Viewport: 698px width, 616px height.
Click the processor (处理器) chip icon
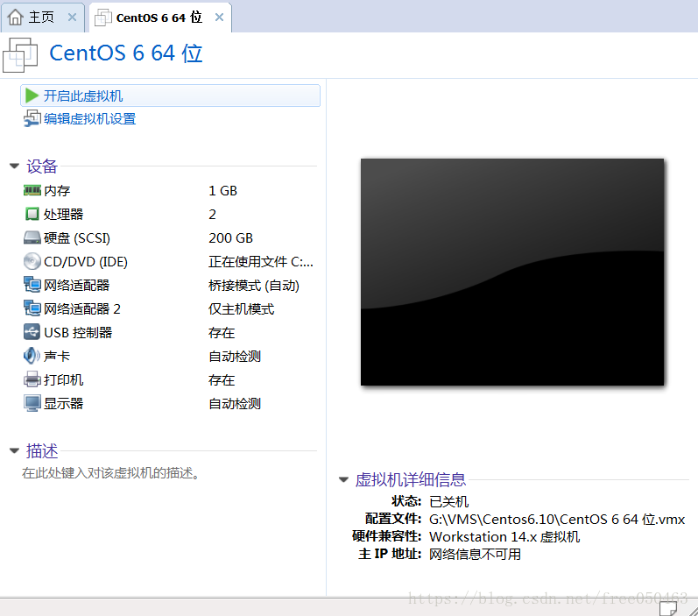[32, 214]
